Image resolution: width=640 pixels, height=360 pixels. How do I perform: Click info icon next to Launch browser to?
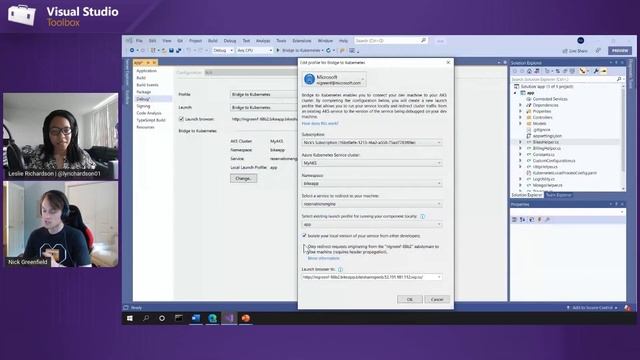pyautogui.click(x=340, y=269)
